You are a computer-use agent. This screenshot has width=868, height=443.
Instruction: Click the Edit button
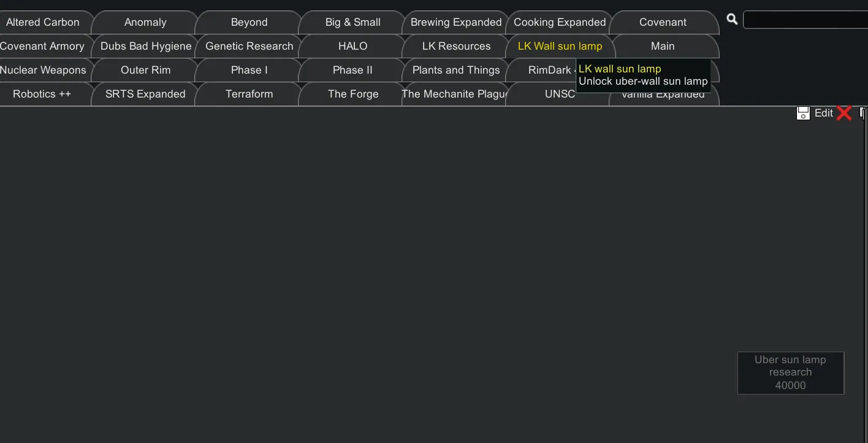click(823, 113)
